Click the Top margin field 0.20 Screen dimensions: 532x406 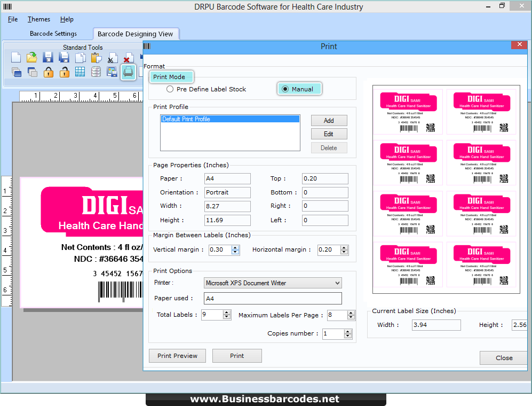pos(325,178)
